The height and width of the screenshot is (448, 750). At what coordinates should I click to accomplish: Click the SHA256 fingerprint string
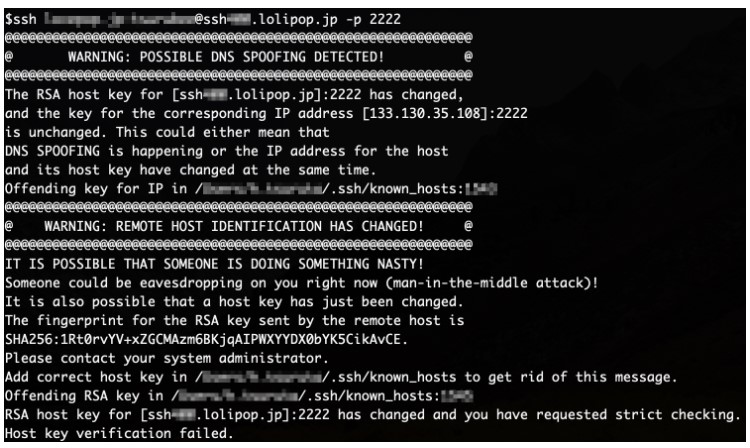coord(207,339)
